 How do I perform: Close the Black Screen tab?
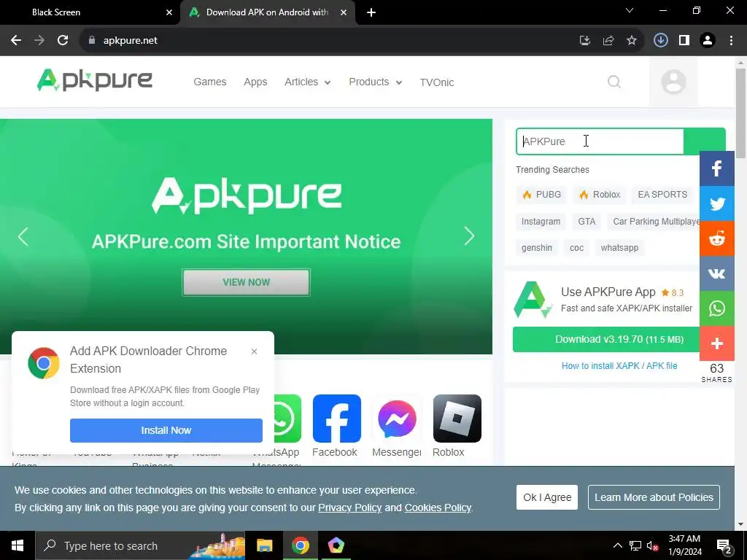click(x=169, y=12)
